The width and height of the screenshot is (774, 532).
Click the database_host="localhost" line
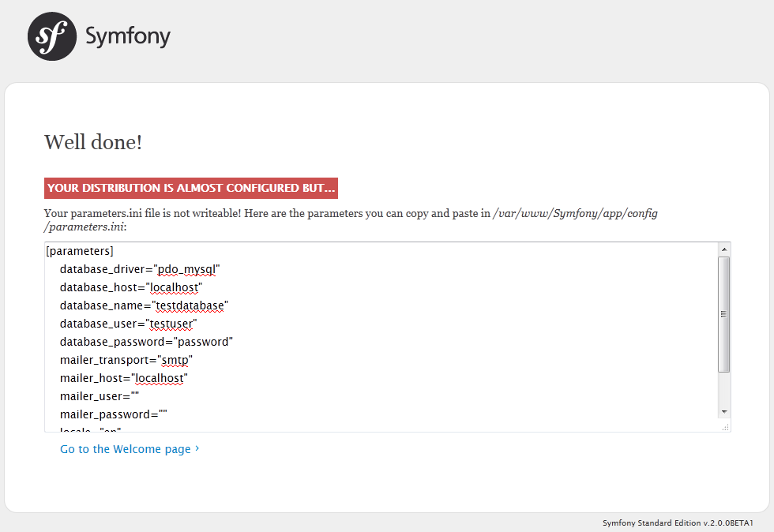point(131,288)
